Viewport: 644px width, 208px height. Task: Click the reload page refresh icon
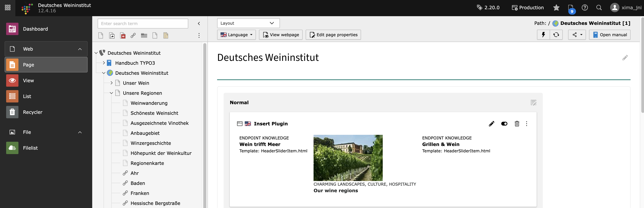556,35
